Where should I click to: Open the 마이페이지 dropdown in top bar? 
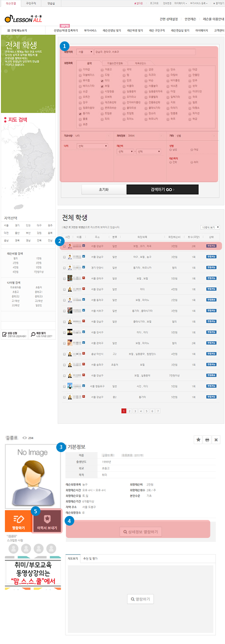point(180,3)
